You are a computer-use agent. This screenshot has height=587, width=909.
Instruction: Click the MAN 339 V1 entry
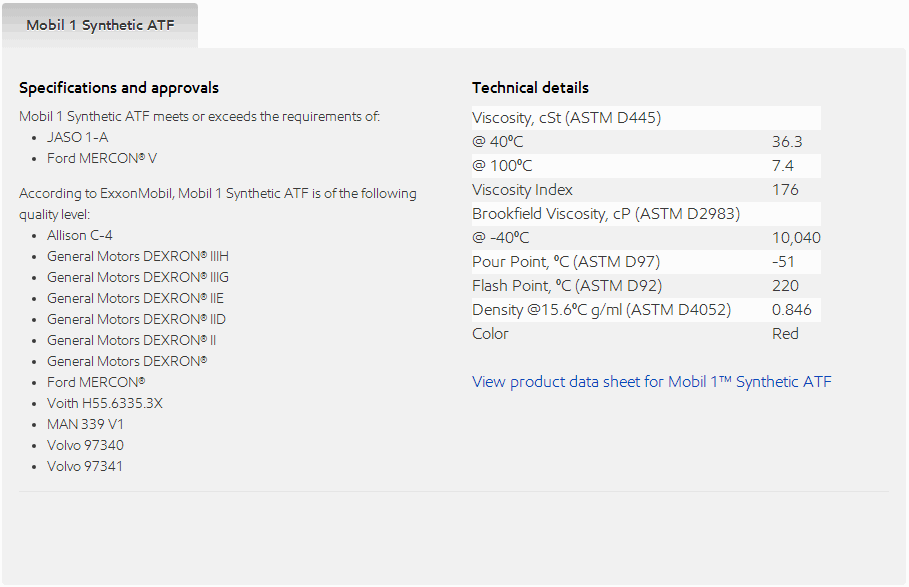85,424
